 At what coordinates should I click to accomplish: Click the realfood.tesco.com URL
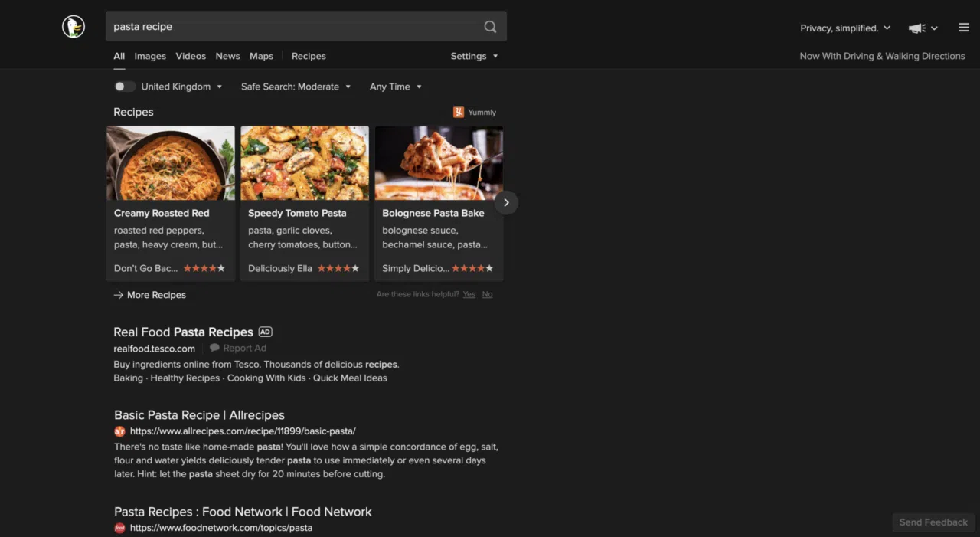point(155,349)
